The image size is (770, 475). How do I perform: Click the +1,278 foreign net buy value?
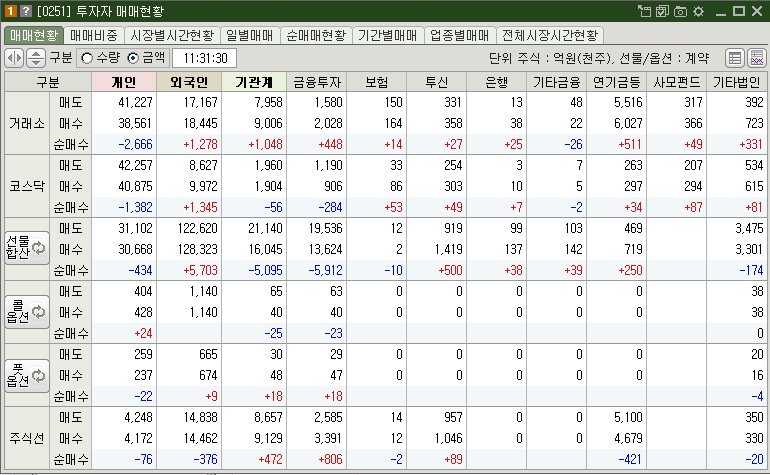[x=200, y=144]
